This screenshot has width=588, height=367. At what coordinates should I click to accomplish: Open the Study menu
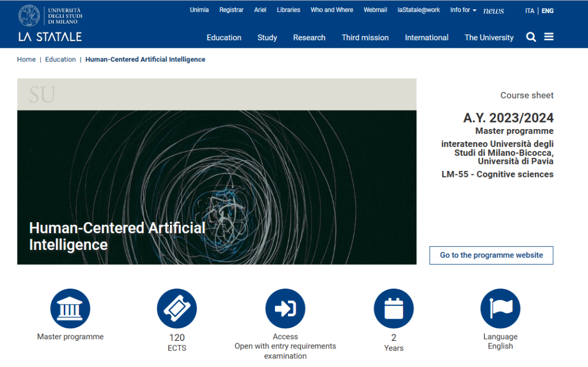click(x=267, y=38)
